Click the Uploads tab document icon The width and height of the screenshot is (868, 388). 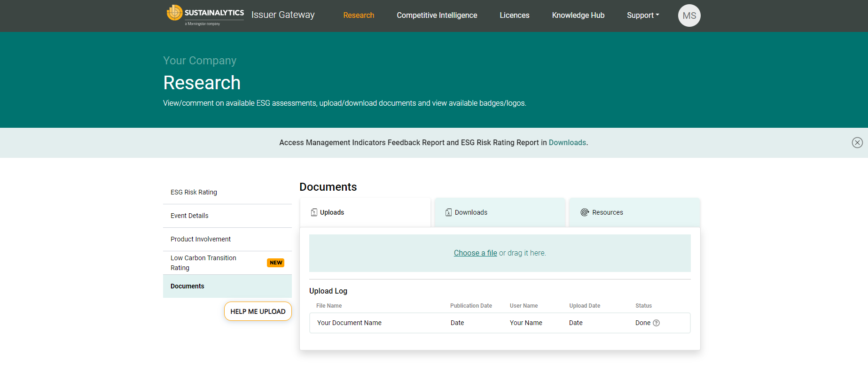pos(314,212)
